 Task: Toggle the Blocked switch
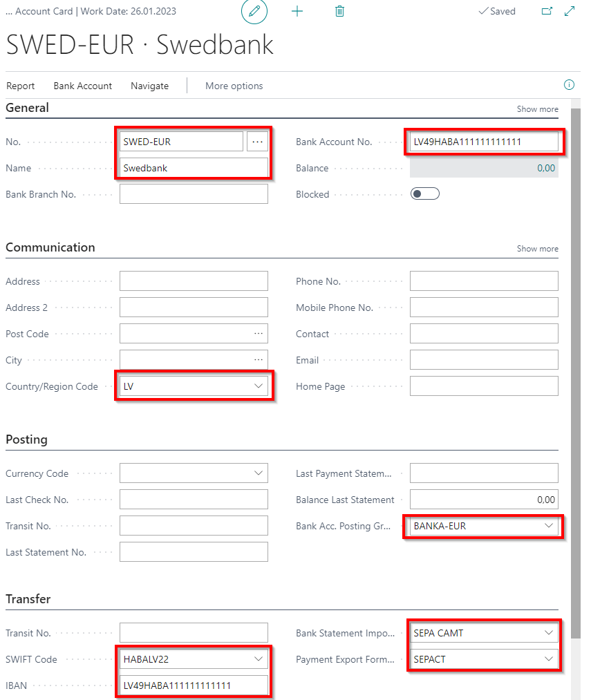(425, 193)
